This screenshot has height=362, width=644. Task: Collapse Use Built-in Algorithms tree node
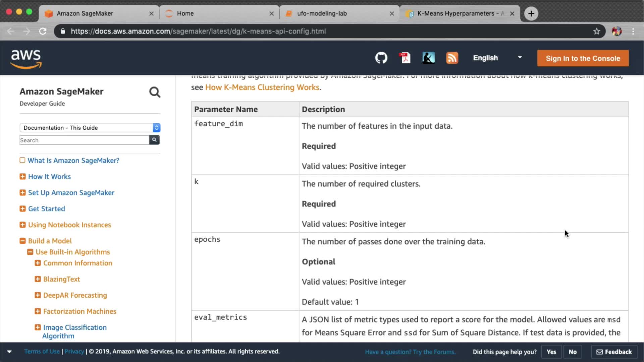(30, 252)
